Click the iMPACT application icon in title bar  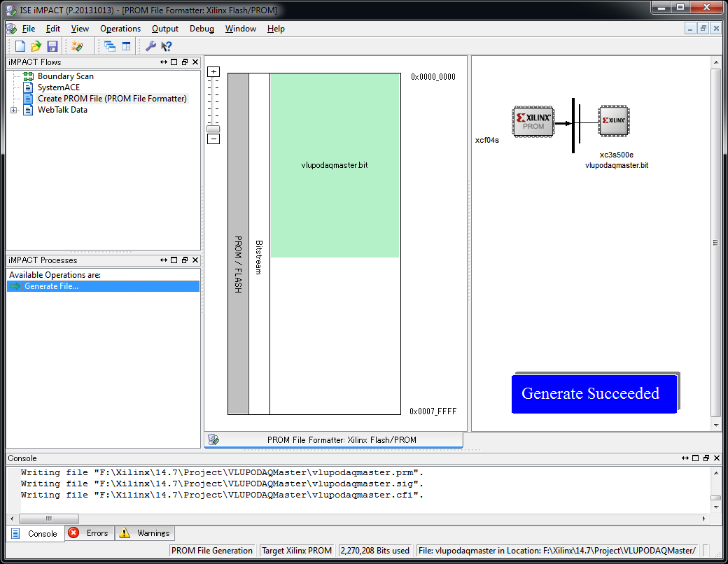[x=12, y=10]
